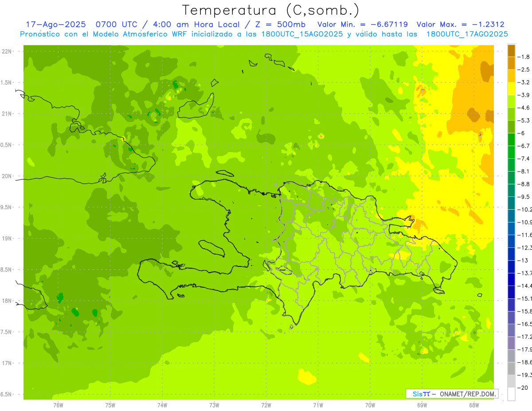Click the "74W" longitude label

click(x=162, y=405)
